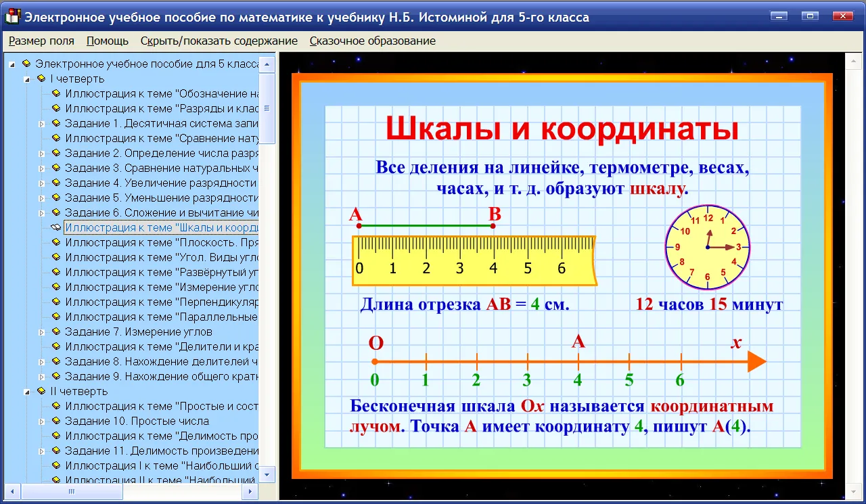866x504 pixels.
Task: Click book icon of root 'Электронное учебное пособие' node
Action: 26,64
